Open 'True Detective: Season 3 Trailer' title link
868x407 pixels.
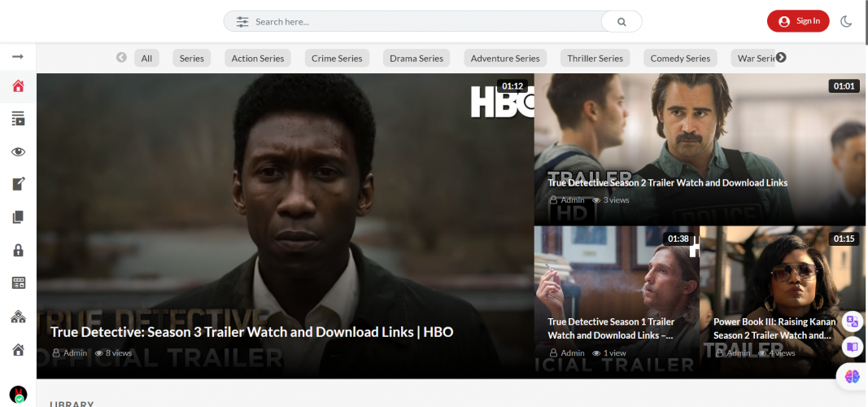coord(252,332)
